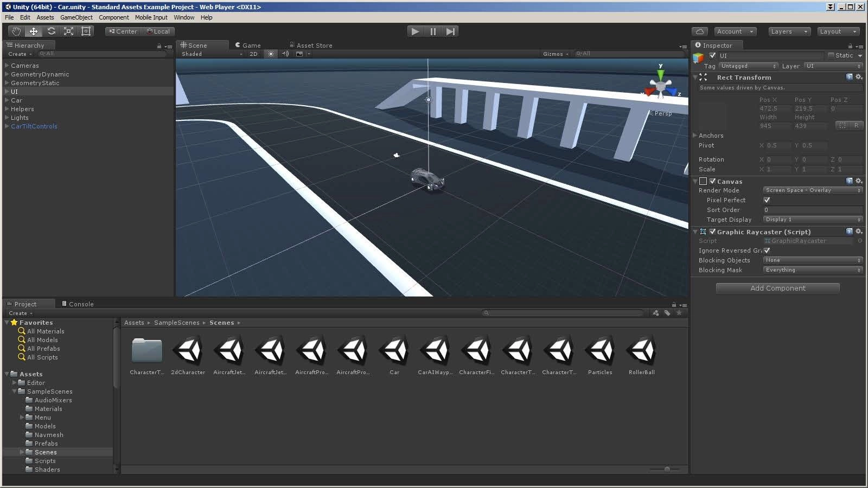Open the Account dropdown
Screen dimensions: 868x488
[x=735, y=31]
